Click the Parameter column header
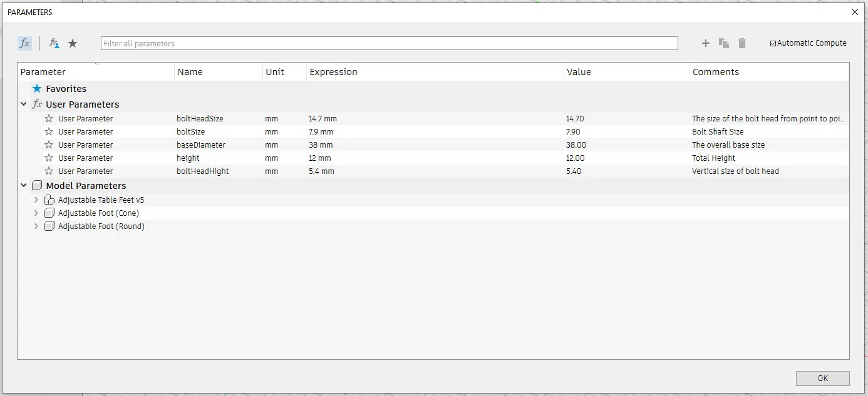 pos(96,72)
